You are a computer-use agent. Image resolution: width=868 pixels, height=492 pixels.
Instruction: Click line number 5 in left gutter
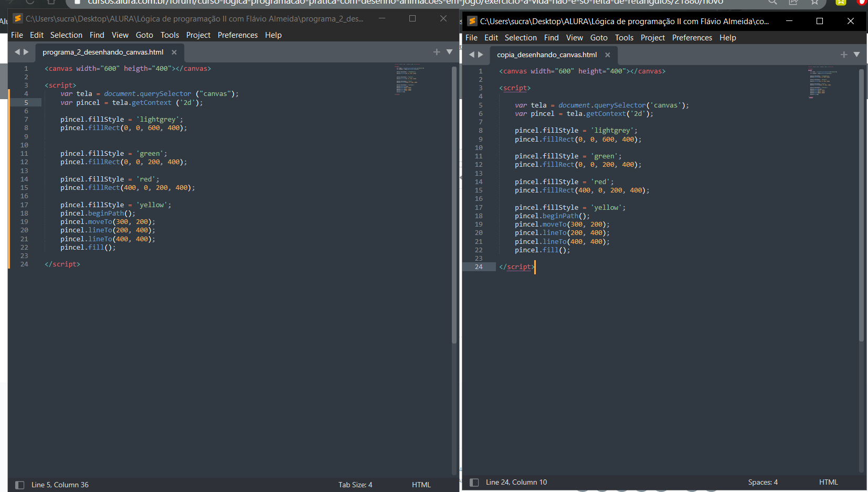click(x=26, y=103)
